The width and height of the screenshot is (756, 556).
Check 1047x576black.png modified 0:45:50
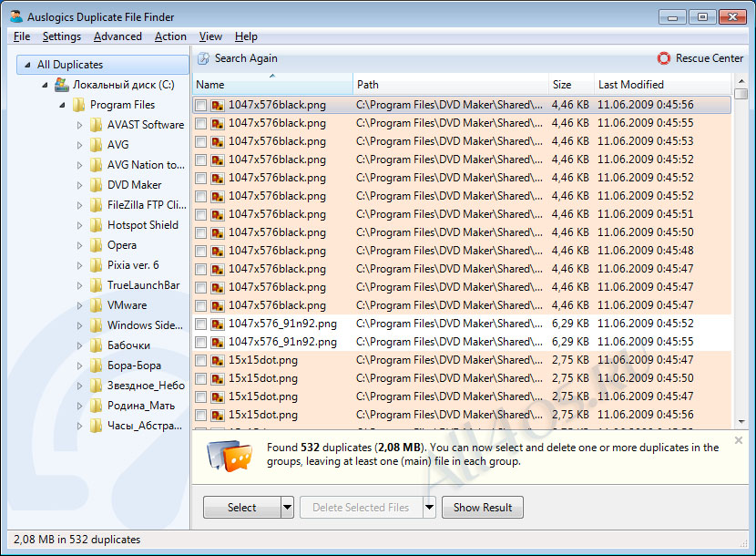(x=201, y=232)
